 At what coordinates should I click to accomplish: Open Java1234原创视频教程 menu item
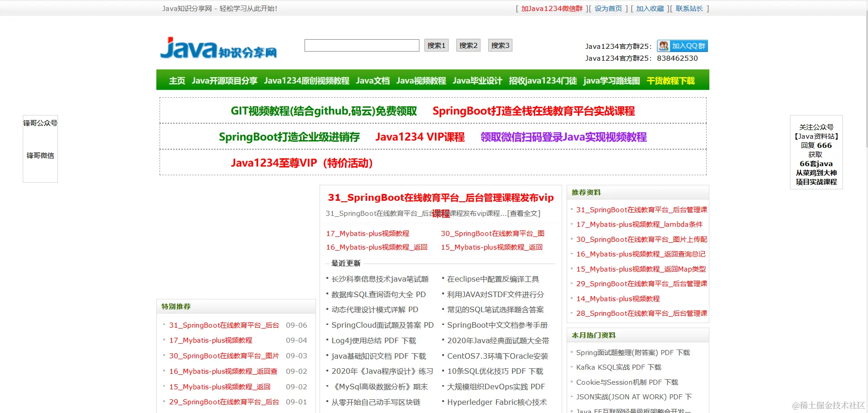pyautogui.click(x=306, y=81)
